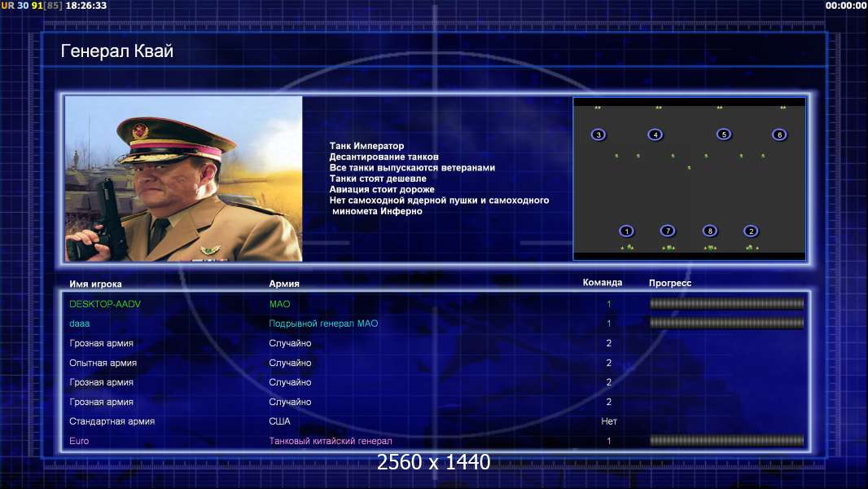Click the 'Авиация стоит дороже' line
The height and width of the screenshot is (489, 868).
[381, 189]
